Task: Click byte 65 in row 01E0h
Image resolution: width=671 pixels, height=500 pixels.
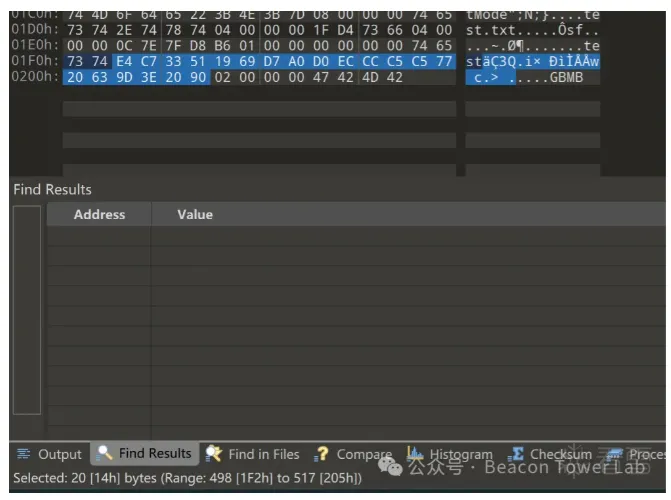Action: coord(444,46)
